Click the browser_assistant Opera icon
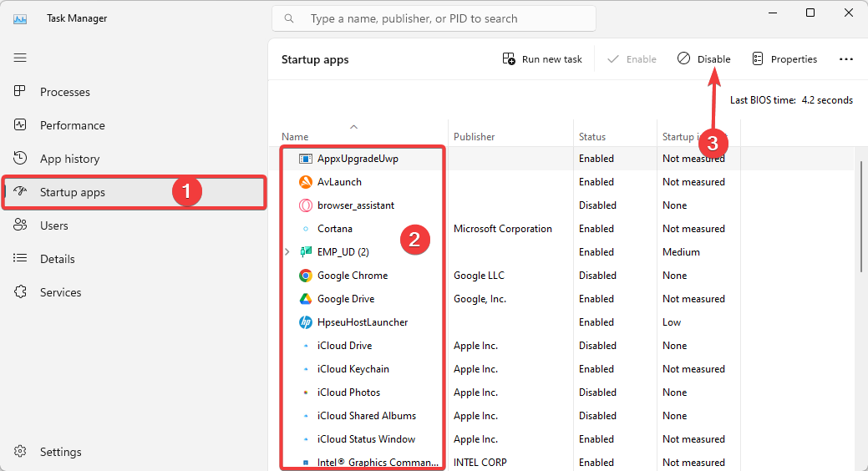This screenshot has width=868, height=471. 306,205
